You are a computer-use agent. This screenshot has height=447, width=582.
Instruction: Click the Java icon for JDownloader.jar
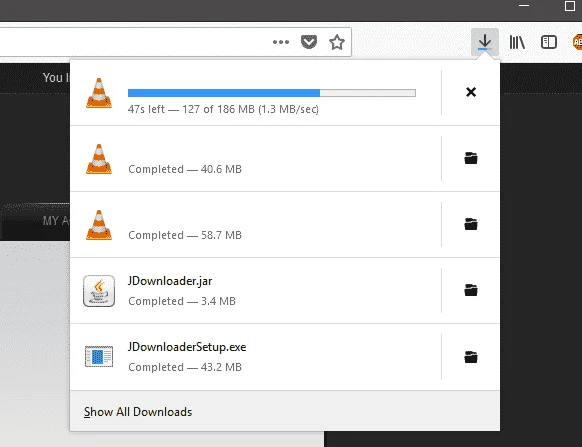[99, 291]
